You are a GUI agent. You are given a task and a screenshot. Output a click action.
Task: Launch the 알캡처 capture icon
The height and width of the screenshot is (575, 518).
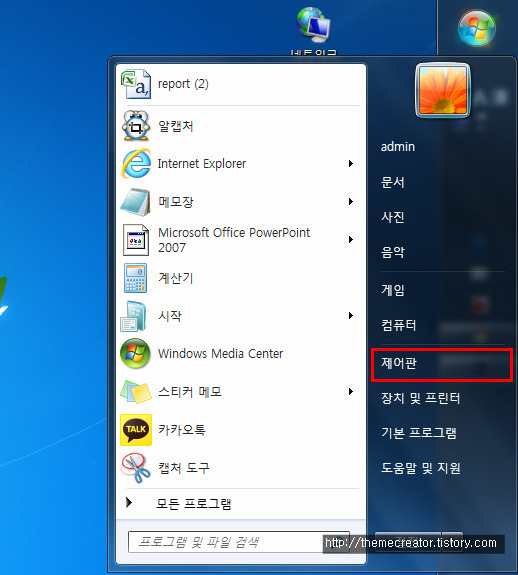click(136, 126)
